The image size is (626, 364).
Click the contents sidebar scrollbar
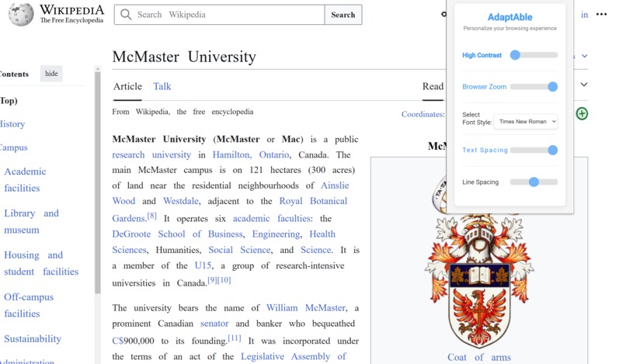click(x=98, y=184)
